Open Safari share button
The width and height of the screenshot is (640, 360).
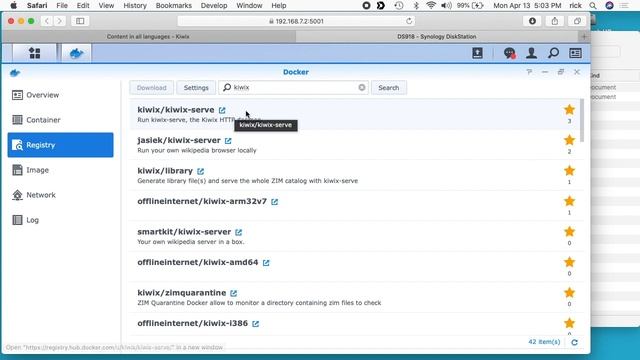pos(555,21)
